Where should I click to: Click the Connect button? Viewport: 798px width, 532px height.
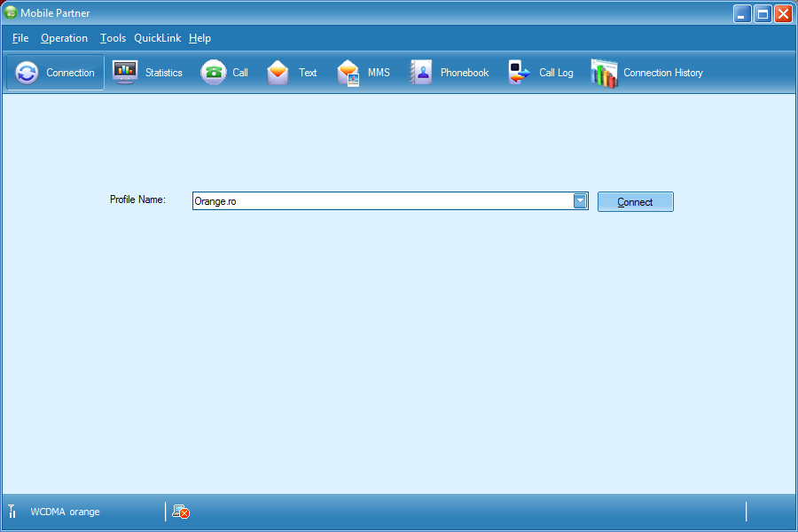[635, 201]
